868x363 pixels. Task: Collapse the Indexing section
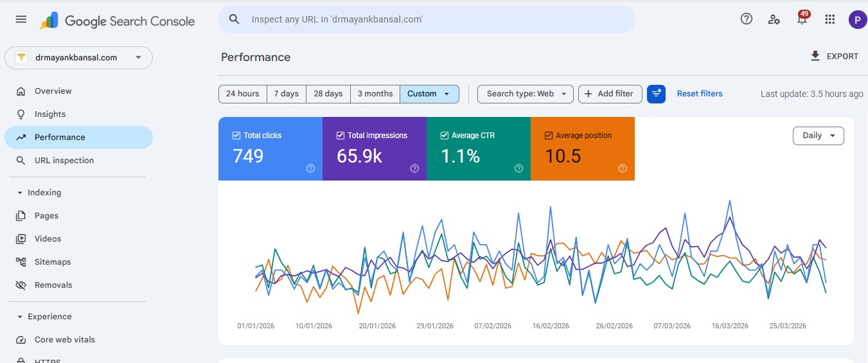point(40,193)
